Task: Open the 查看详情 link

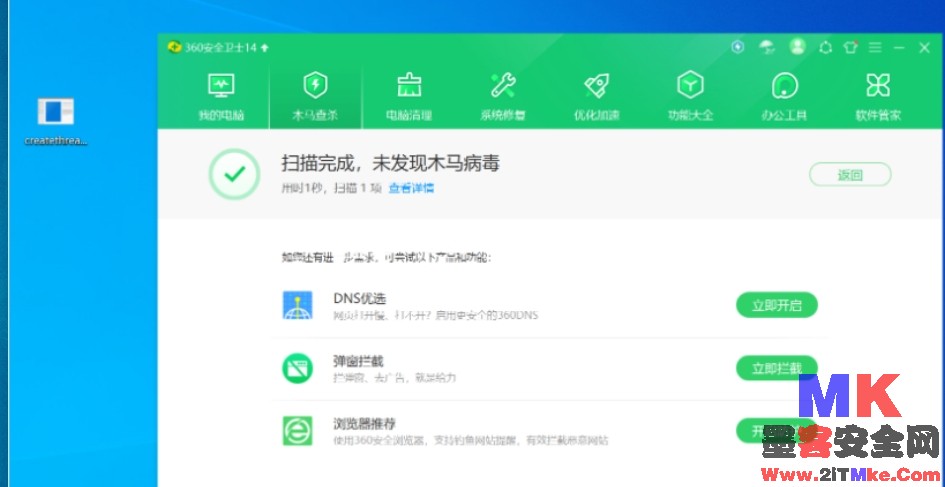Action: pyautogui.click(x=411, y=188)
